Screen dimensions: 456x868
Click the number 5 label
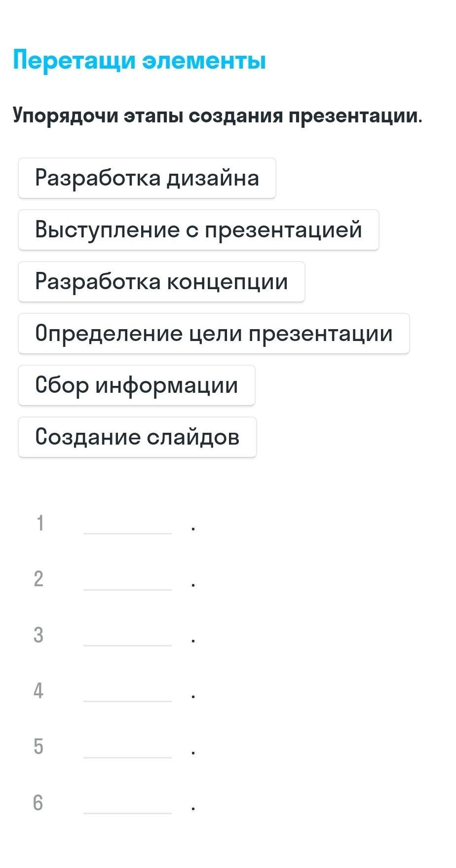[x=38, y=747]
